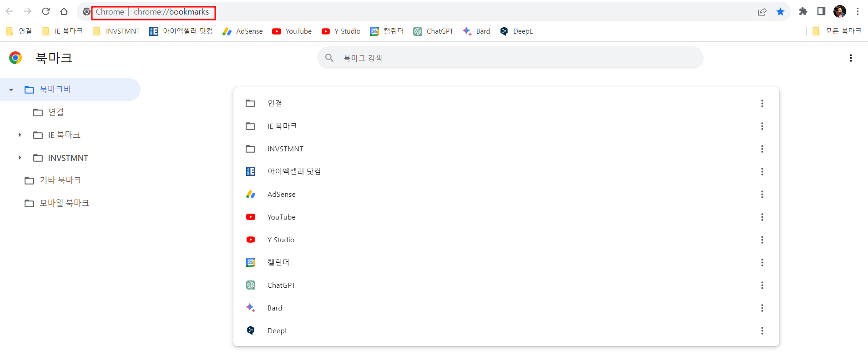This screenshot has height=360, width=868.
Task: Select ChatGPT bookmark row in list
Action: pos(506,285)
